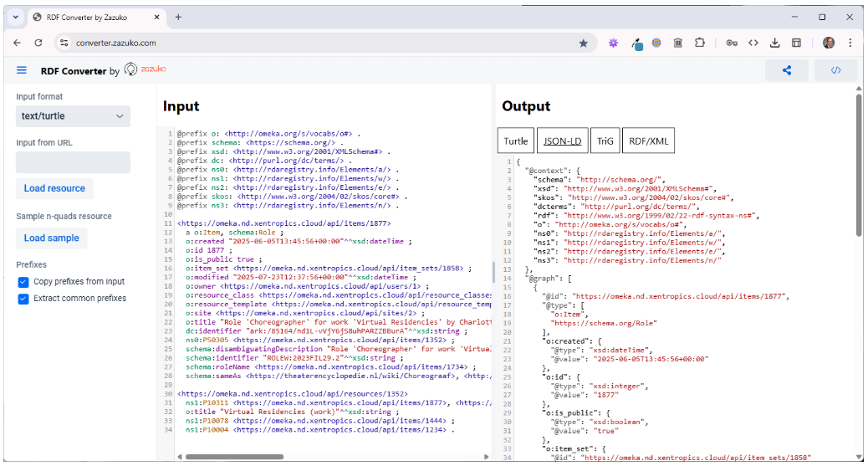
Task: Uncheck Extract common prefixes
Action: (23, 299)
